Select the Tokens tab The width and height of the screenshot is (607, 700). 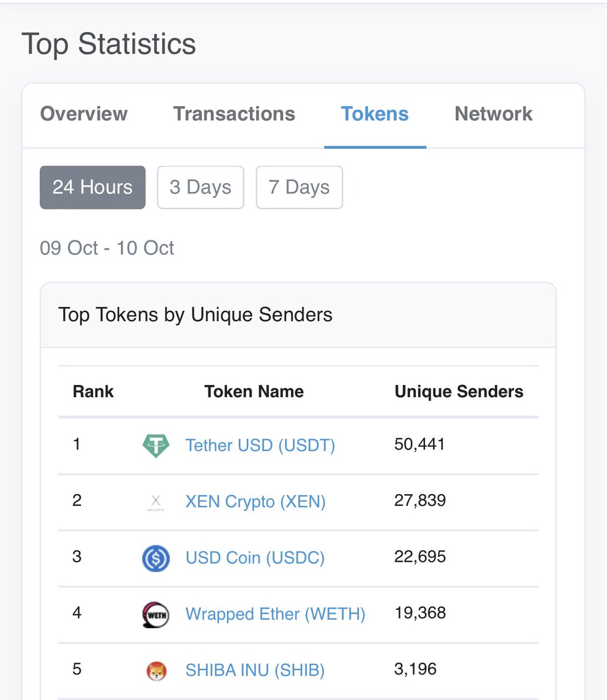[375, 114]
